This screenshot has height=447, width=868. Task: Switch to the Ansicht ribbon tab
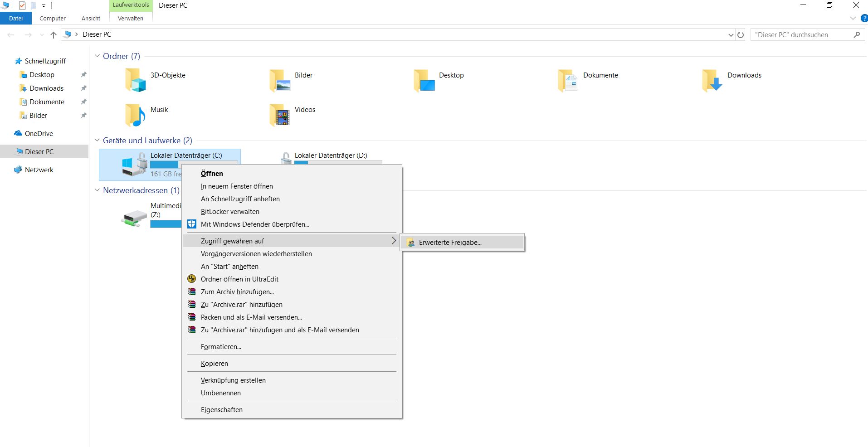[91, 18]
